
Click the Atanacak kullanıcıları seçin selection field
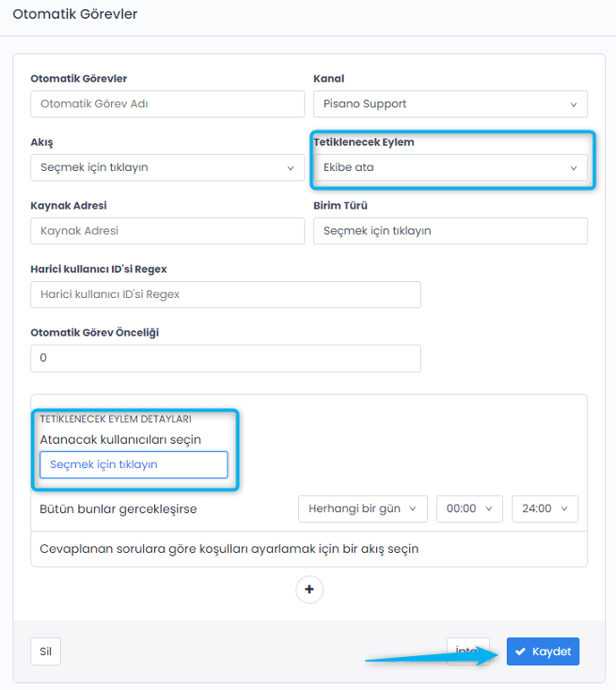133,464
